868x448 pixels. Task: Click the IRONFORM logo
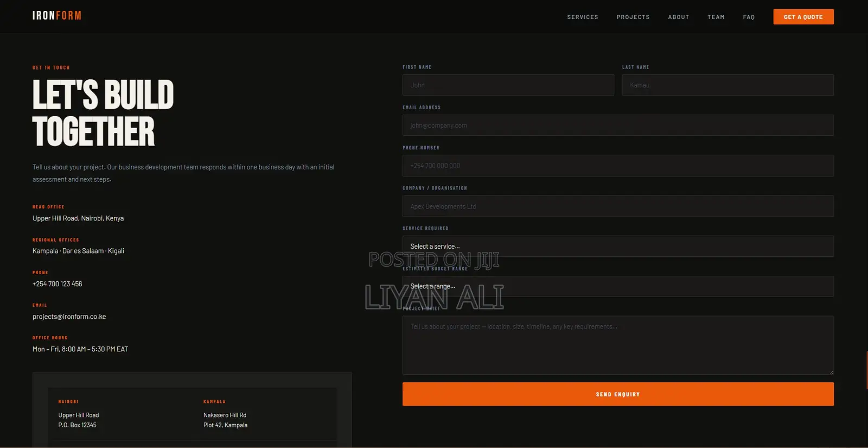tap(57, 16)
